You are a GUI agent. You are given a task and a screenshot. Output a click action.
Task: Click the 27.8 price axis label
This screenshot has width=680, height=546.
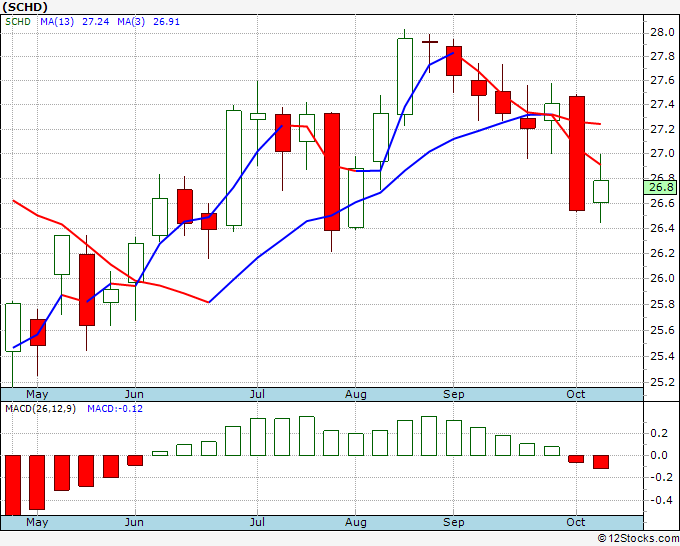pos(662,56)
